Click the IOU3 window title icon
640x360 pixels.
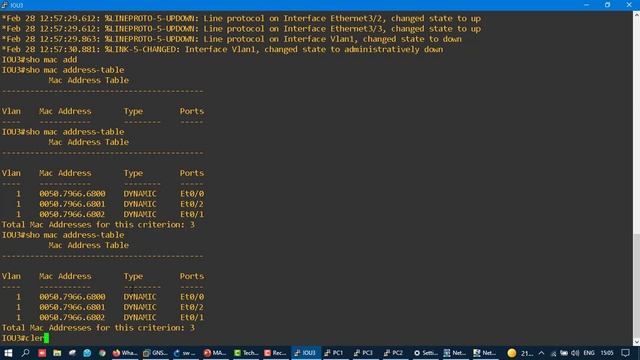tap(4, 5)
